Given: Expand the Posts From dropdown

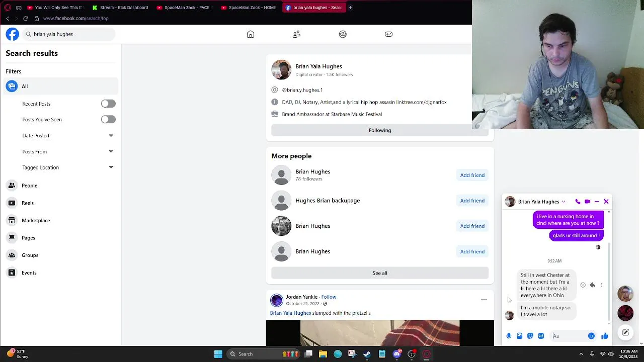Looking at the screenshot, I should coord(111,151).
